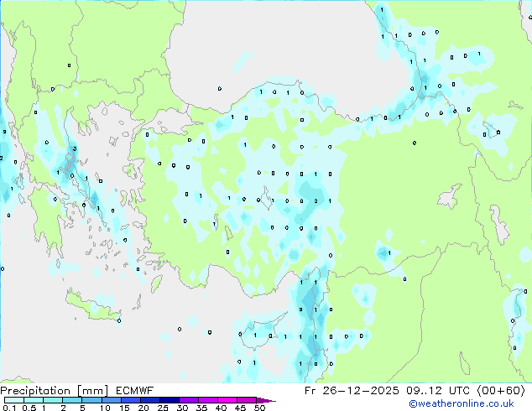Image resolution: width=532 pixels, height=411 pixels.
Task: Click the "45" legend scale label
Action: (240, 408)
